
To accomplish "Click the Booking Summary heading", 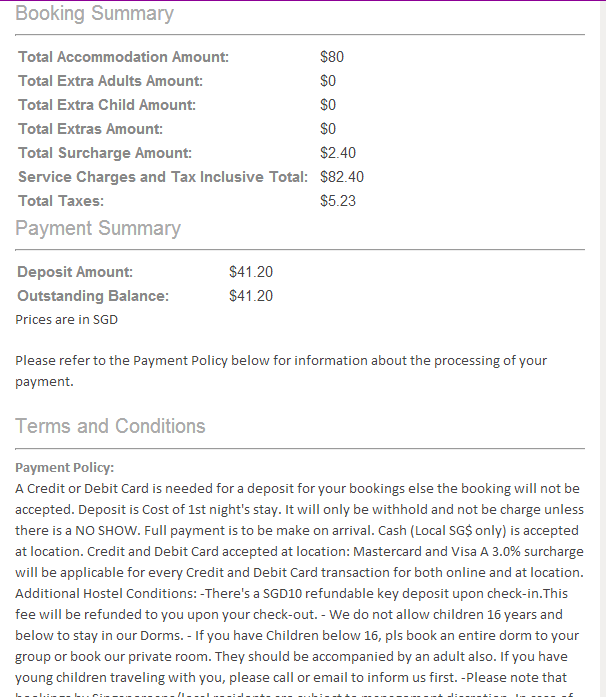I will tap(94, 14).
